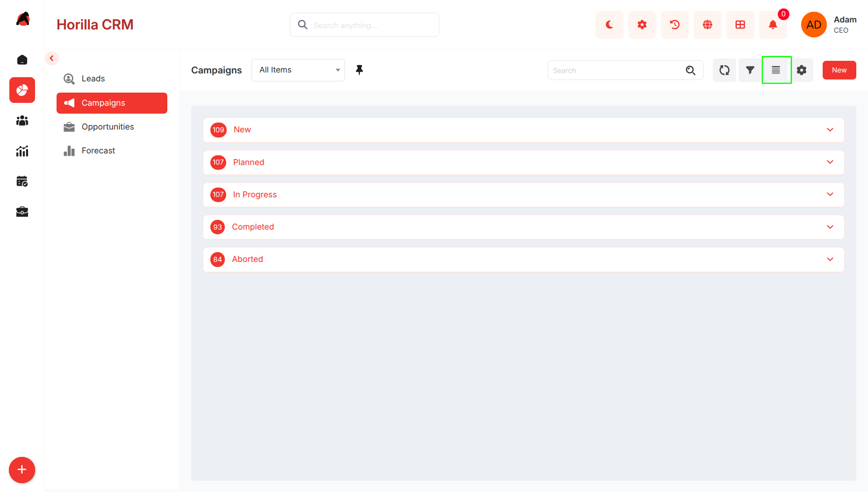Pin the current Campaigns view
Viewport: 868px width, 492px height.
[359, 70]
